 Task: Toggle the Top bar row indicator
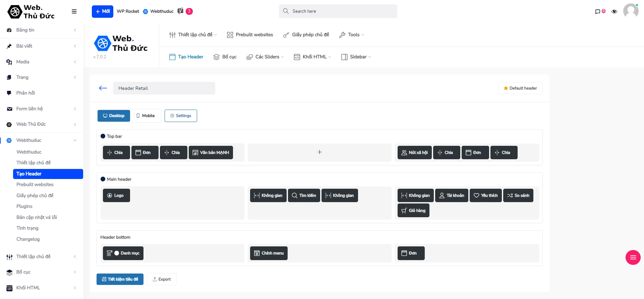[x=103, y=136]
